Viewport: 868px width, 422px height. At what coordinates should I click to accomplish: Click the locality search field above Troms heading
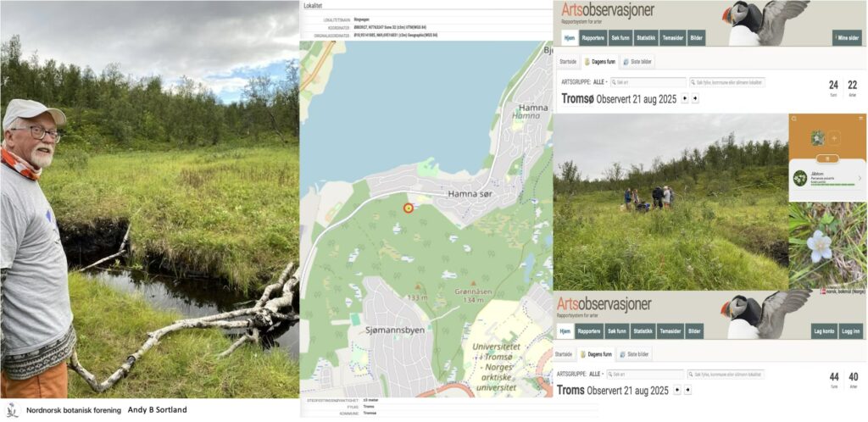click(726, 374)
